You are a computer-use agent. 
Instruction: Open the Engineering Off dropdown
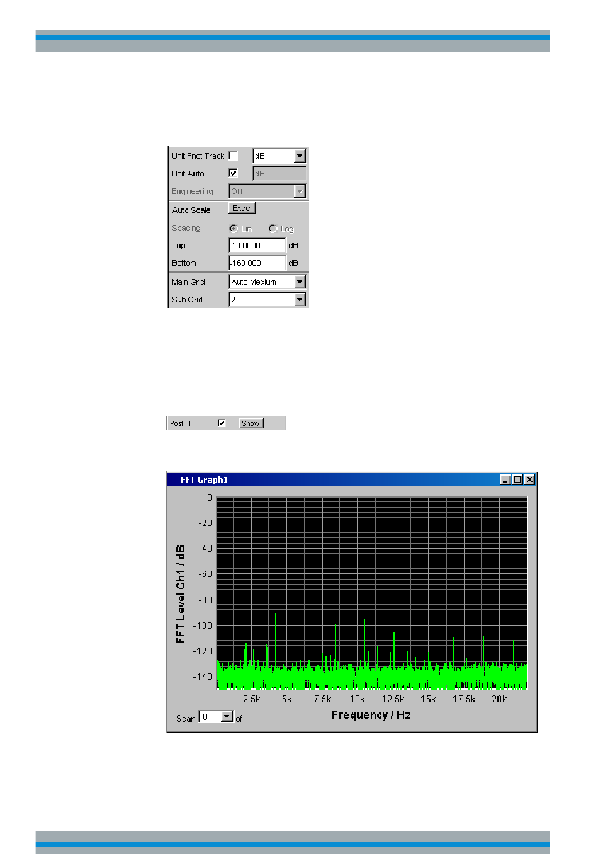tap(300, 191)
